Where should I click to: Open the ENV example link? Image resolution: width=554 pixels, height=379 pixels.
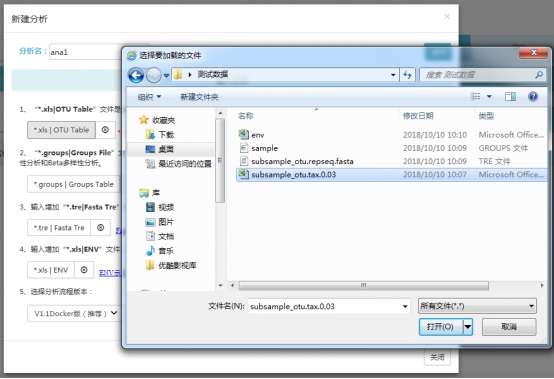(110, 273)
